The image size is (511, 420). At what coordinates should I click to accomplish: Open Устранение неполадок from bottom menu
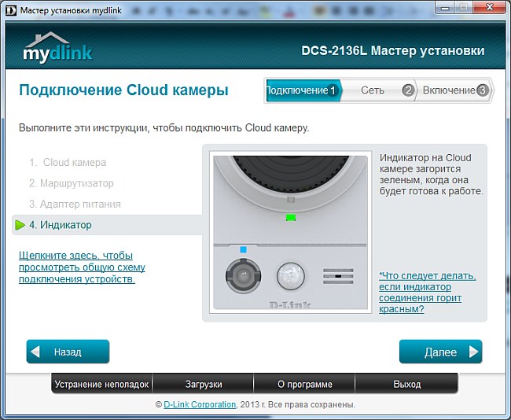[x=101, y=385]
